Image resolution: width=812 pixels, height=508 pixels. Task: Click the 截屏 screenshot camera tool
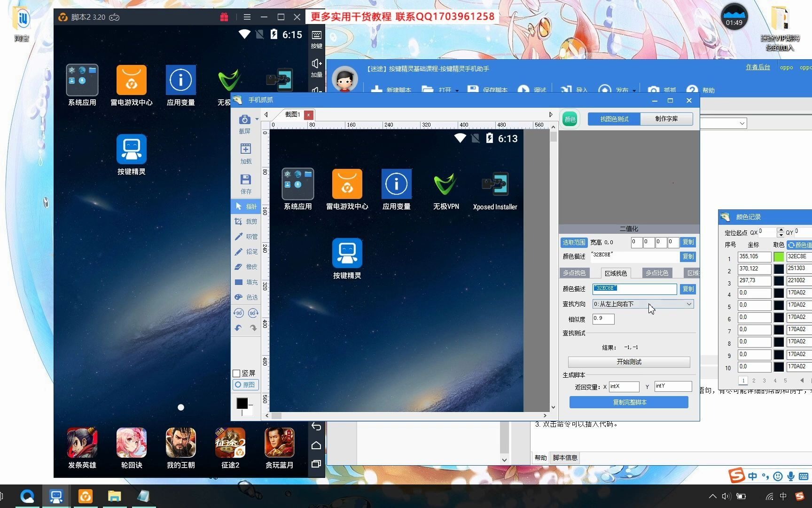tap(245, 124)
